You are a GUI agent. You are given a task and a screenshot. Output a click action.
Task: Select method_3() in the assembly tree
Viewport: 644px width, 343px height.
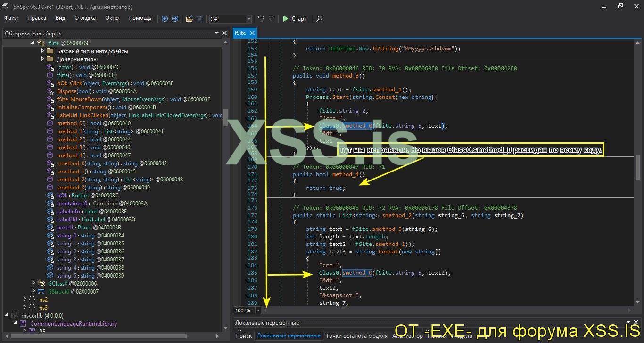(94, 147)
